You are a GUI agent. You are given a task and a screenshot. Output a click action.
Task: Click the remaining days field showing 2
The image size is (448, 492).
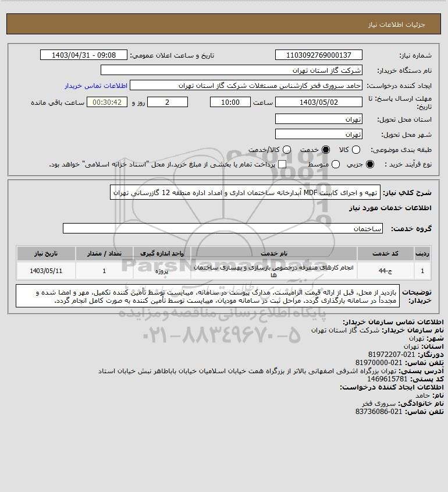coord(168,102)
